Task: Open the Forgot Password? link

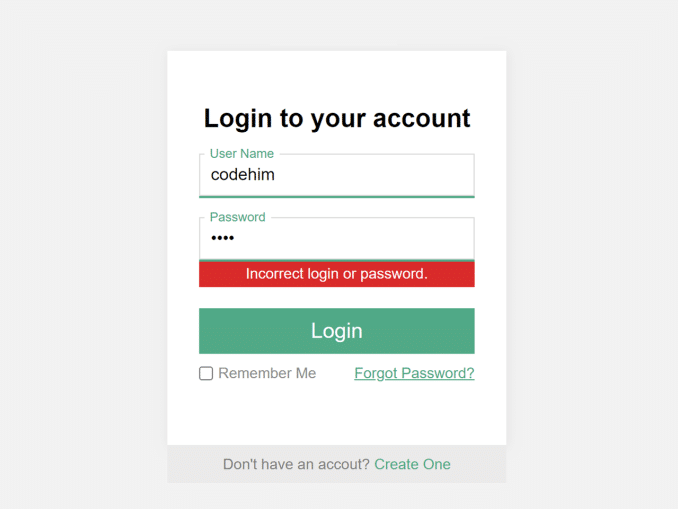Action: click(x=414, y=374)
